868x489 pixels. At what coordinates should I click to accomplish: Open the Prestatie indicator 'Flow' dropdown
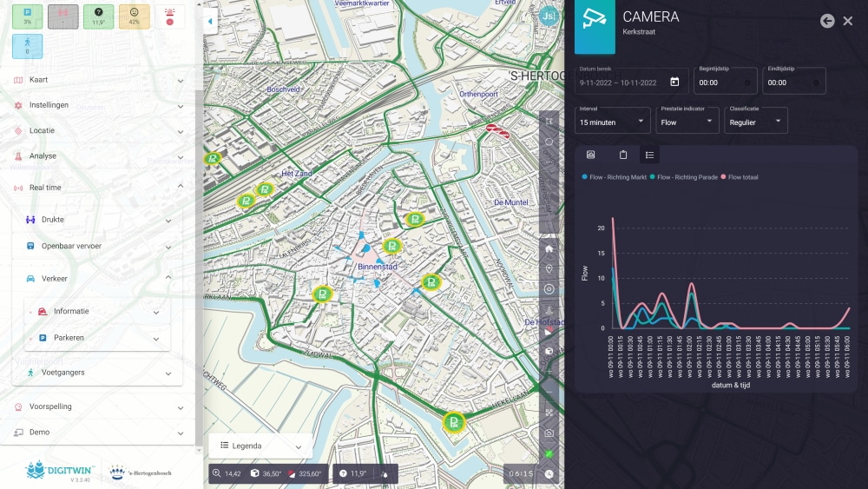[x=687, y=121]
